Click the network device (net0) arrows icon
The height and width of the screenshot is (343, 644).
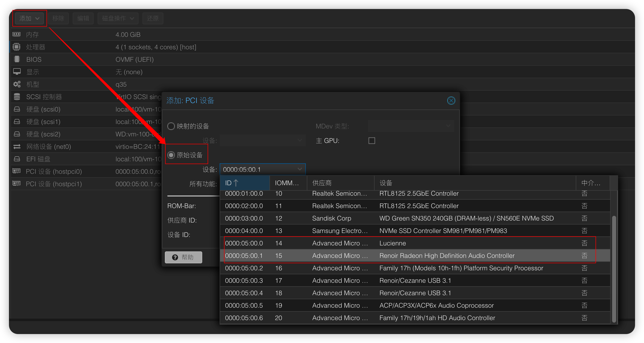point(17,146)
